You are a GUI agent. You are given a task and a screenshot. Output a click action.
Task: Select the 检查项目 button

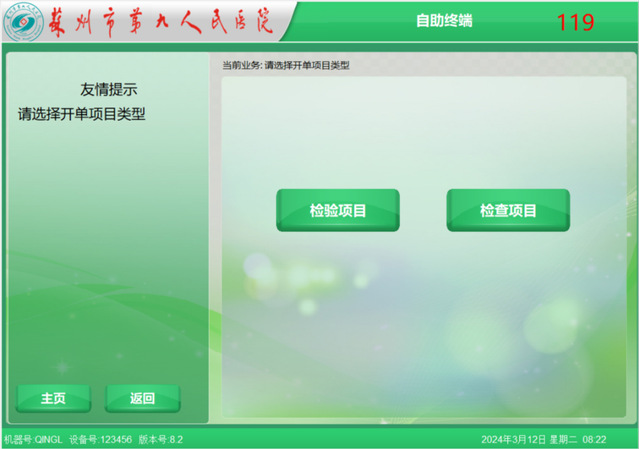pyautogui.click(x=508, y=210)
